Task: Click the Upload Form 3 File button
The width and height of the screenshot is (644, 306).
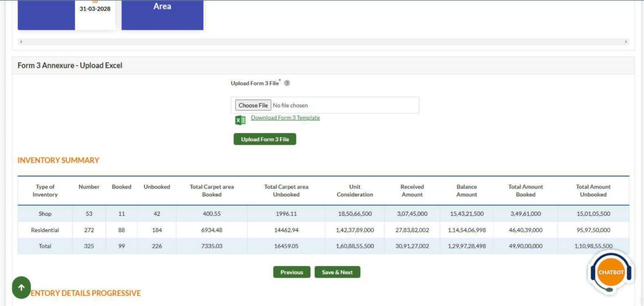Action: 265,139
